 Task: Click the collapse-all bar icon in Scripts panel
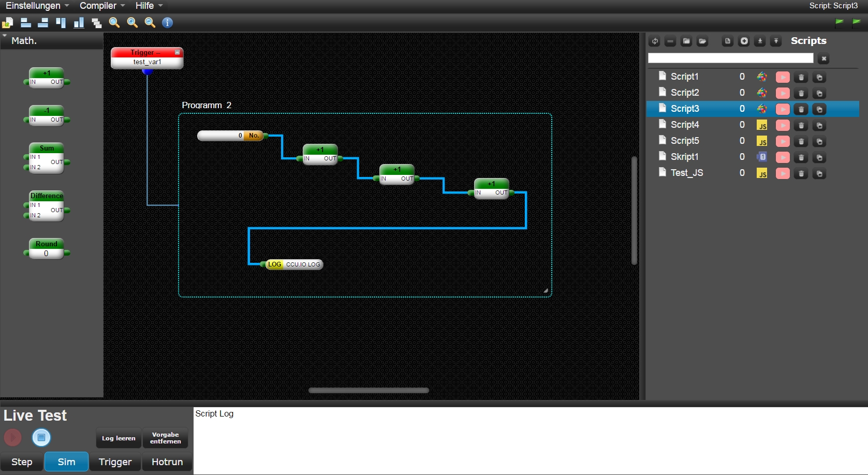coord(670,41)
